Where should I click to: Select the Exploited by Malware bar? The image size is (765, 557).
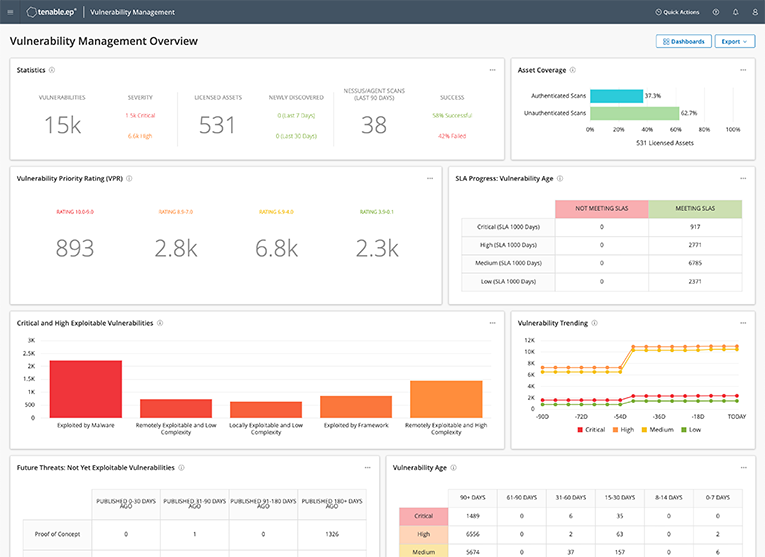(x=86, y=389)
